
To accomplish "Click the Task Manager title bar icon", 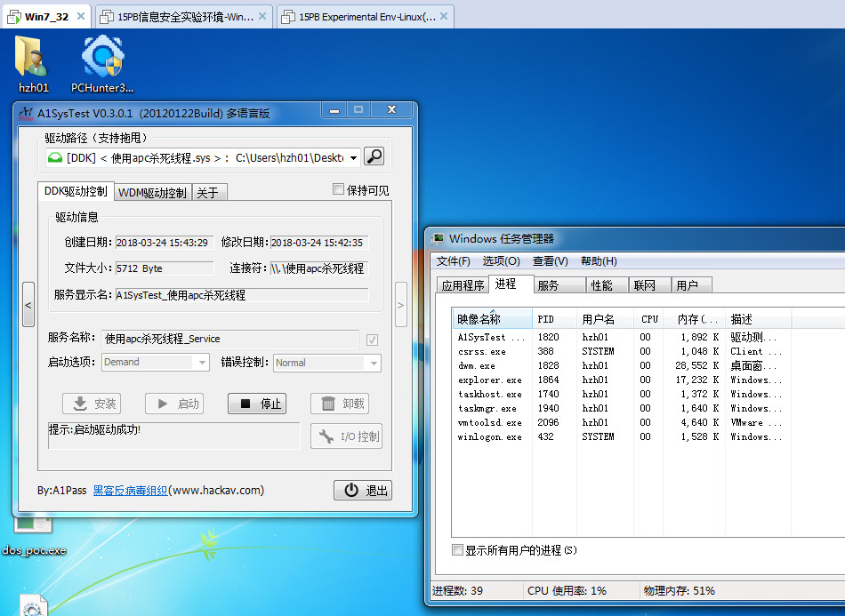I will click(x=438, y=238).
